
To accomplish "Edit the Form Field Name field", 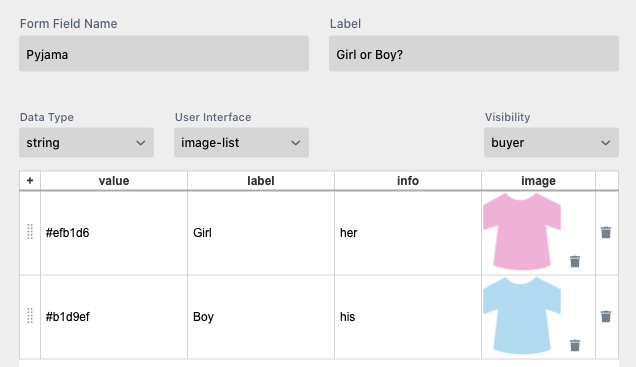I will (x=164, y=54).
